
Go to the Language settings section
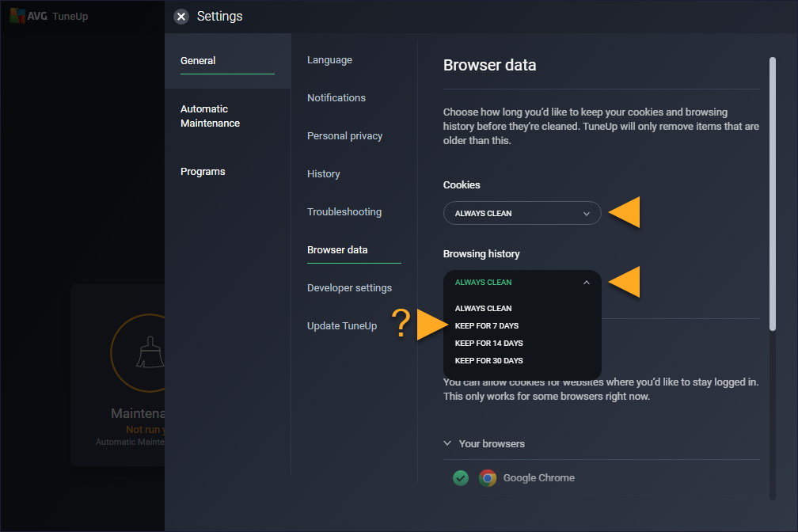[x=330, y=60]
